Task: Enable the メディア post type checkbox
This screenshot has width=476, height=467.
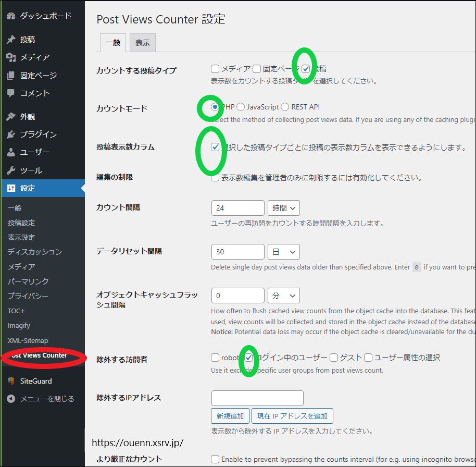Action: point(215,69)
